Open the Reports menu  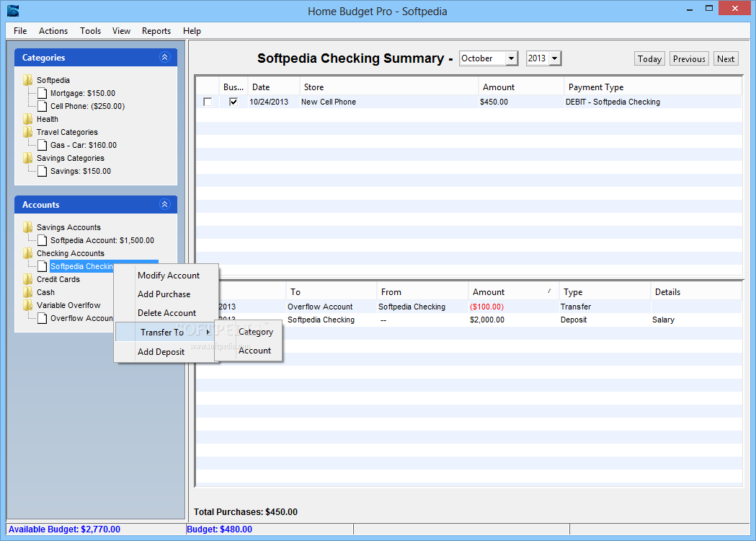click(156, 31)
